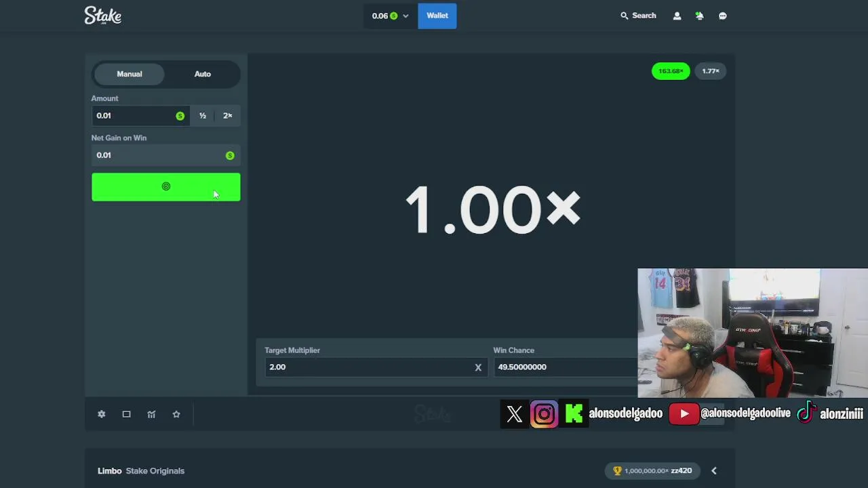Click the Limbo game title
Screen dimensions: 868x488
pos(110,471)
